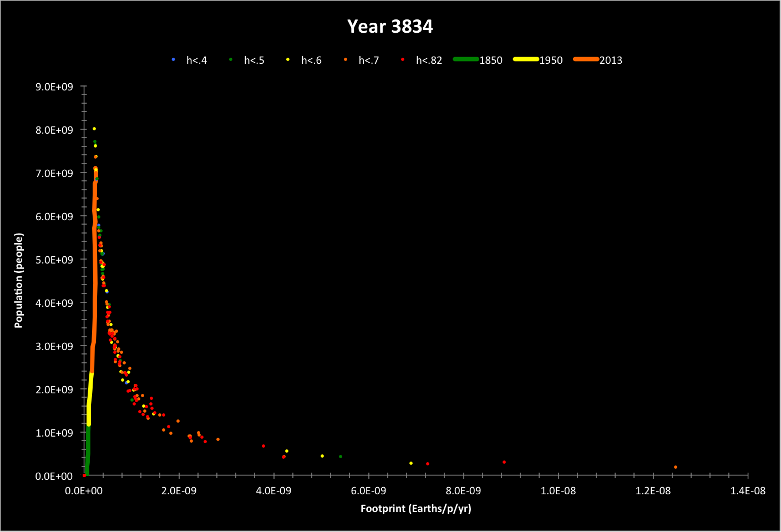The width and height of the screenshot is (781, 532).
Task: Select the 'Footprint (Earths/p/yr)' horizontal axis title
Action: (415, 509)
